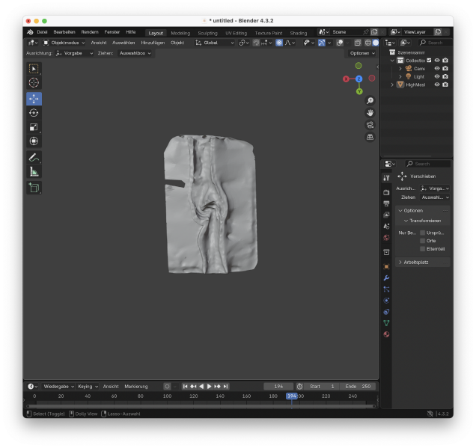The width and height of the screenshot is (476, 448).
Task: Click the current frame 194 marker
Action: pyautogui.click(x=291, y=396)
